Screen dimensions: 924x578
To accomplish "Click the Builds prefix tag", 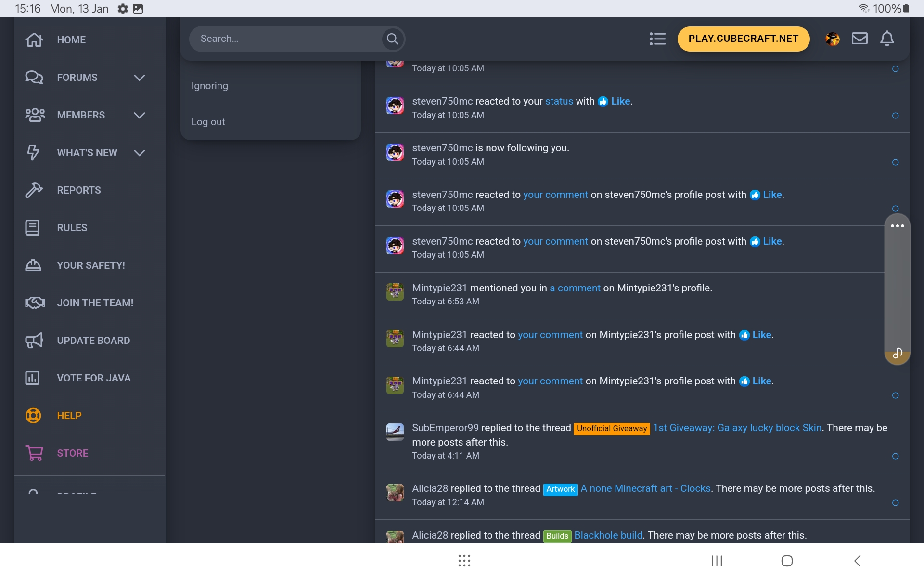I will [557, 536].
